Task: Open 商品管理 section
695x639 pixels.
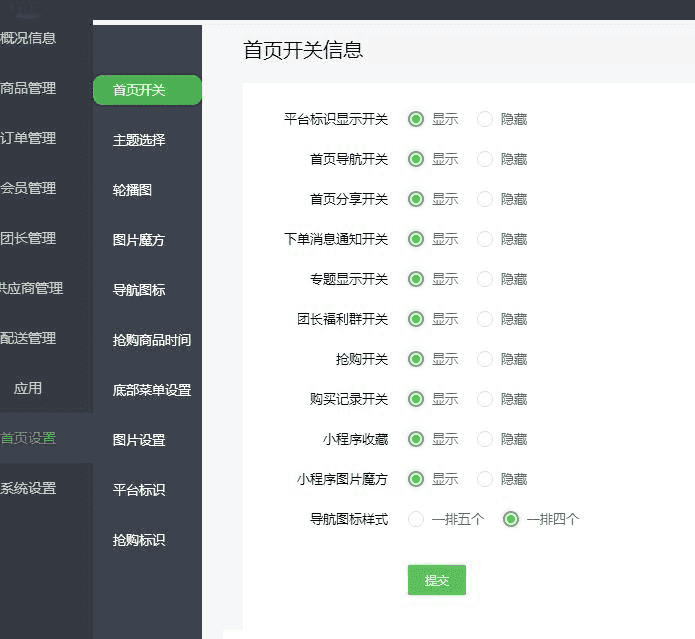Action: click(x=28, y=88)
